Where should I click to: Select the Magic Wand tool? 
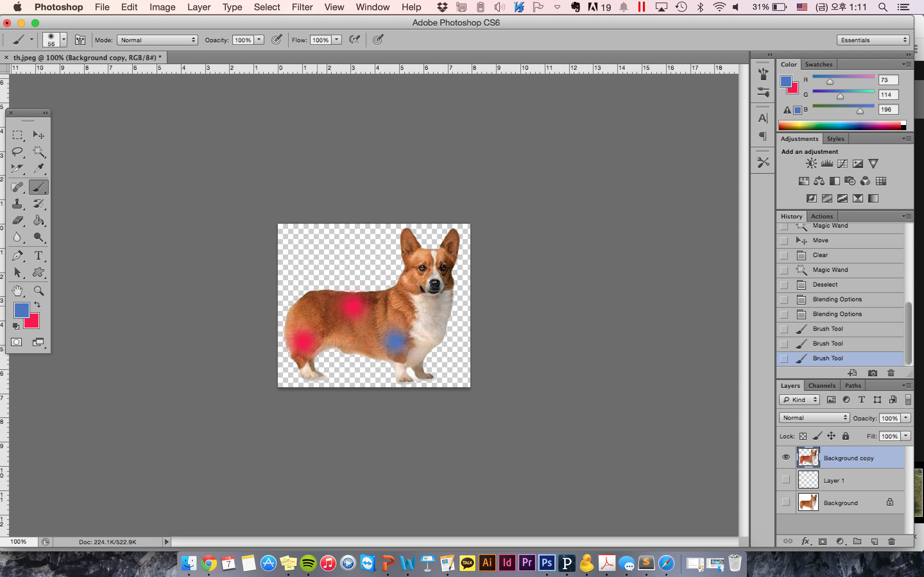38,152
